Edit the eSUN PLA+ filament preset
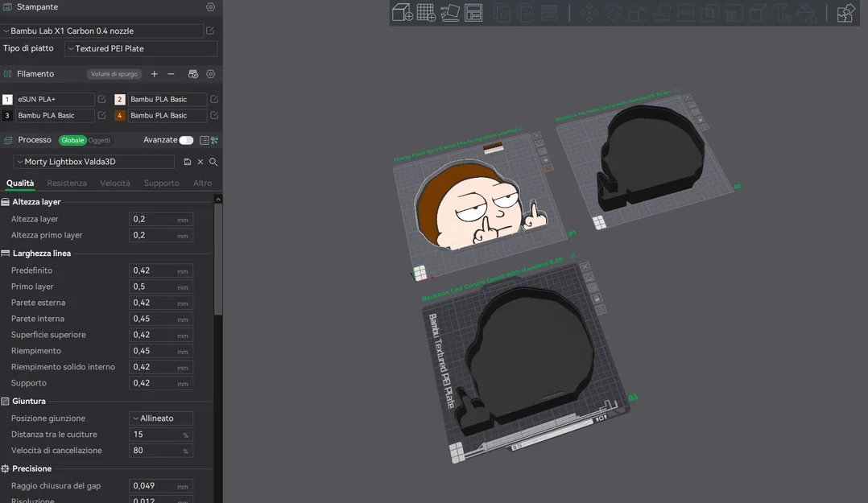Screen dimensions: 868x503 point(101,100)
